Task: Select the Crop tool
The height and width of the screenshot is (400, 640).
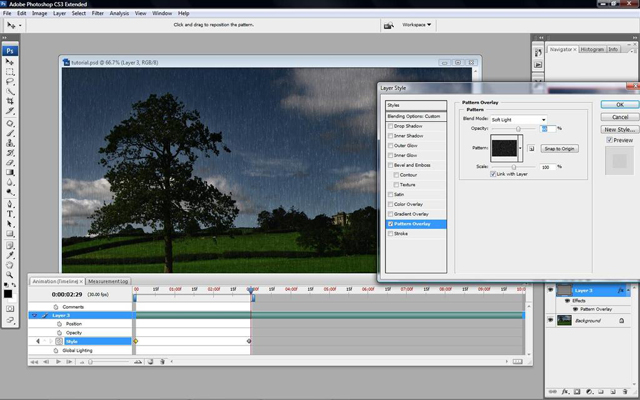Action: 10,101
